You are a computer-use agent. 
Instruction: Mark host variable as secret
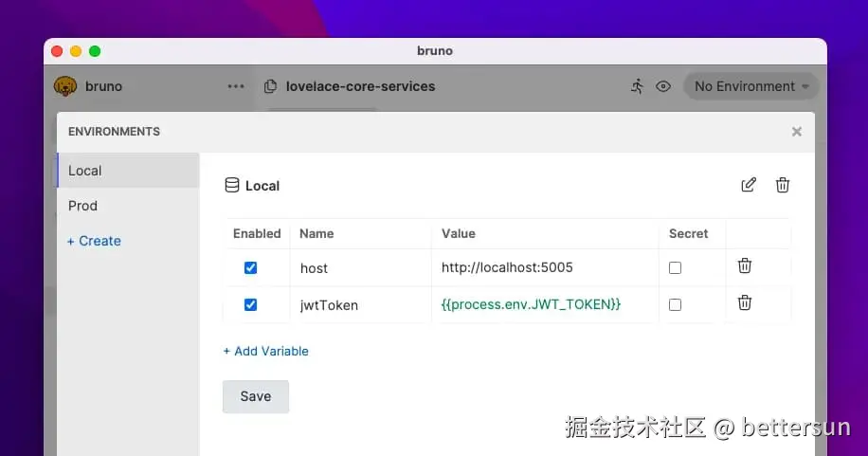point(675,267)
